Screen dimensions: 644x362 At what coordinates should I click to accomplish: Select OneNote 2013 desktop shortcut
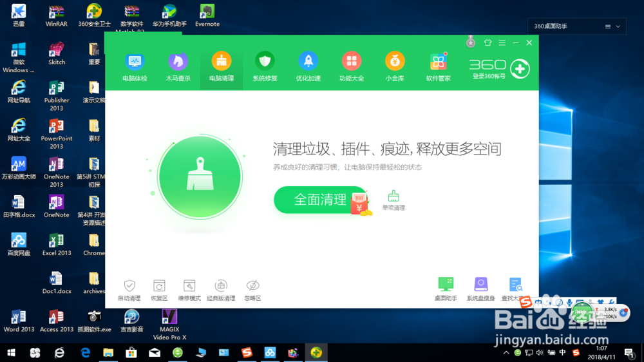pyautogui.click(x=56, y=172)
